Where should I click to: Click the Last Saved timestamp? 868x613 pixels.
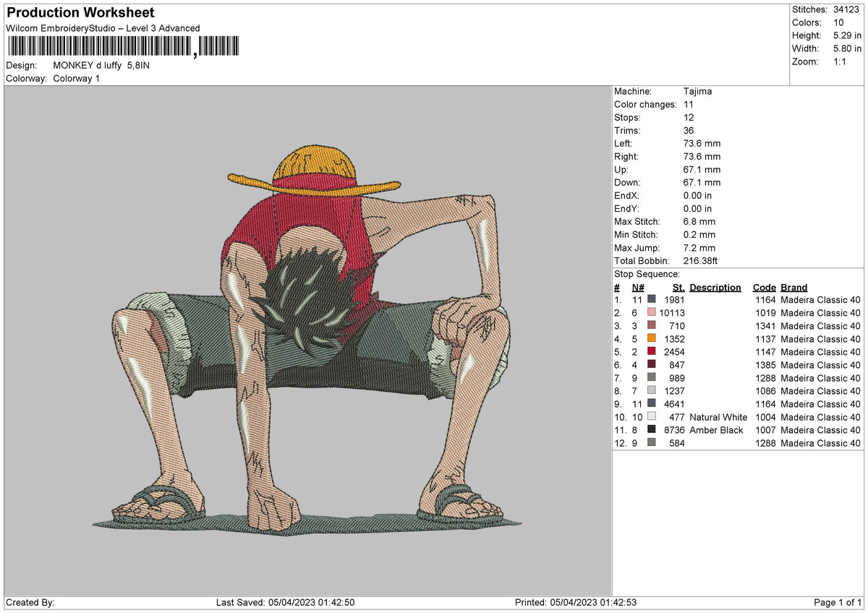click(x=287, y=601)
